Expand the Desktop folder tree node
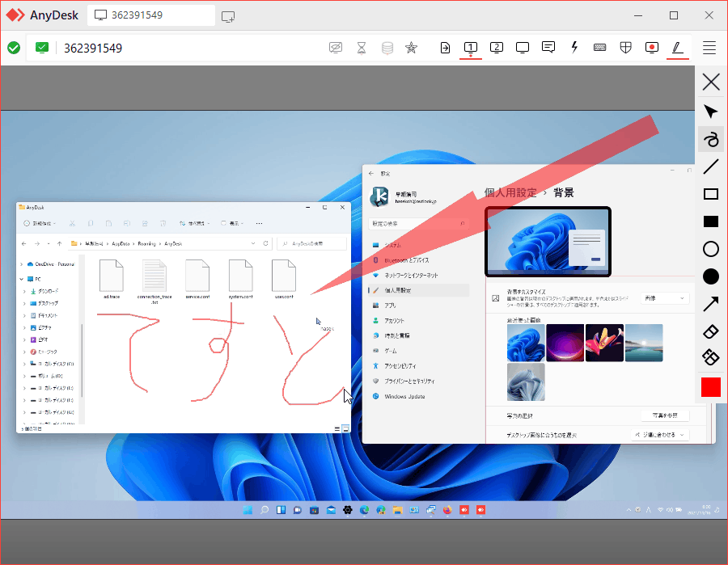Screen dimensions: 728x565 coord(24,304)
